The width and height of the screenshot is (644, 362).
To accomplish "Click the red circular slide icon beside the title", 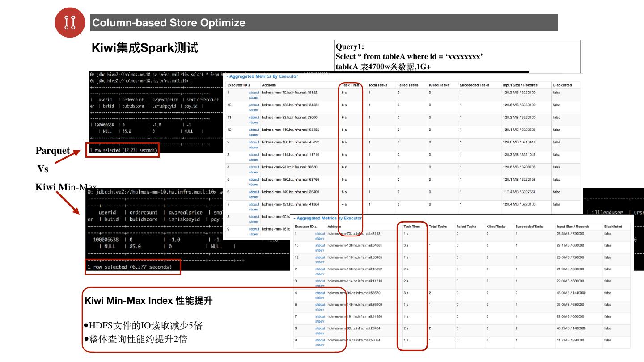I will click(x=70, y=22).
